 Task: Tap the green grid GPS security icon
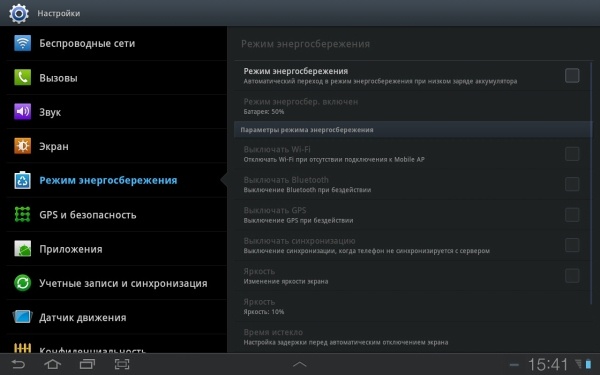pyautogui.click(x=23, y=214)
